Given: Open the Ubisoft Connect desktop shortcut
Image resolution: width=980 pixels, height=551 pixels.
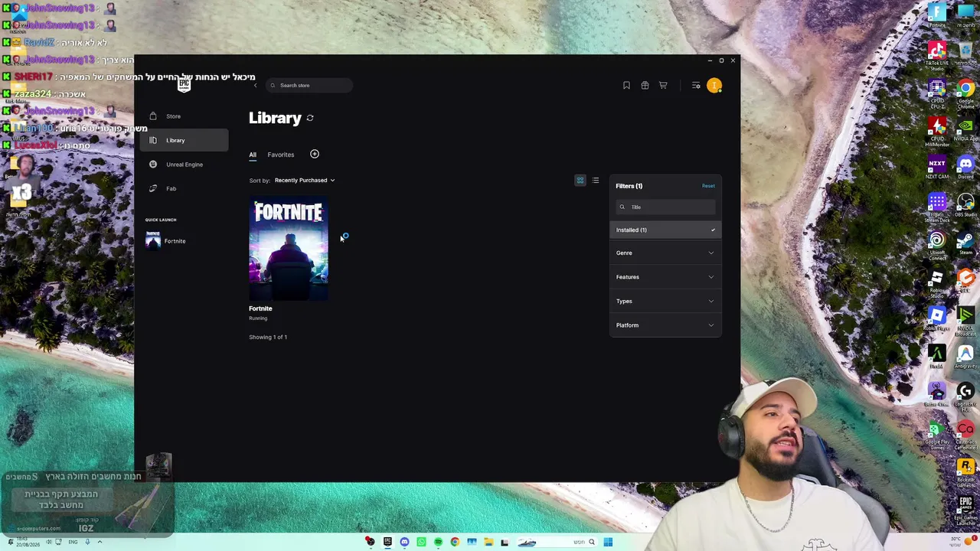Looking at the screenshot, I should pyautogui.click(x=937, y=244).
